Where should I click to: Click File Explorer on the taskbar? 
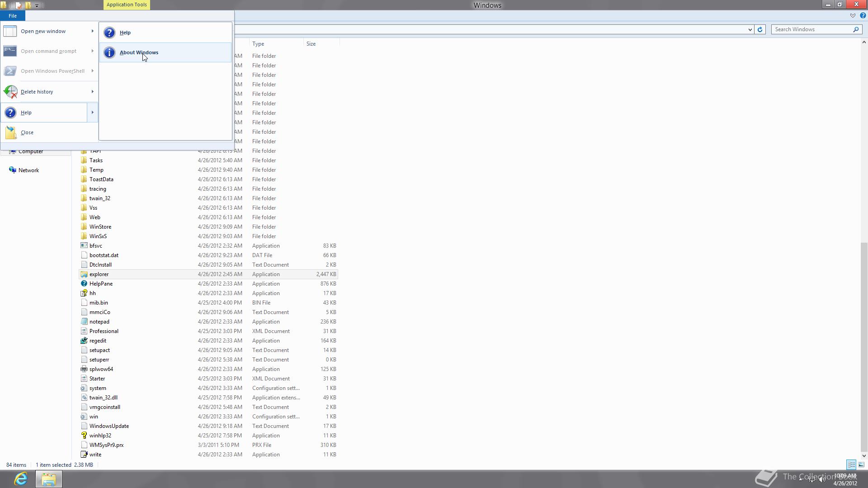49,479
